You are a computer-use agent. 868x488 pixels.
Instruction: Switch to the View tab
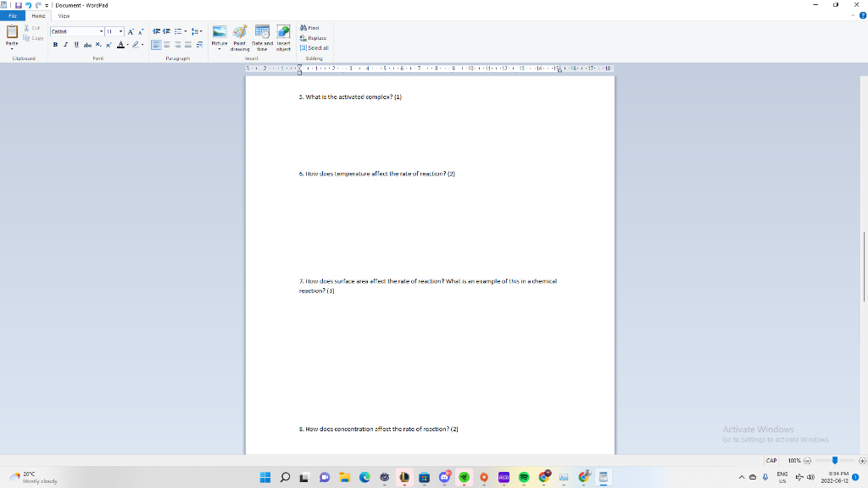click(63, 15)
